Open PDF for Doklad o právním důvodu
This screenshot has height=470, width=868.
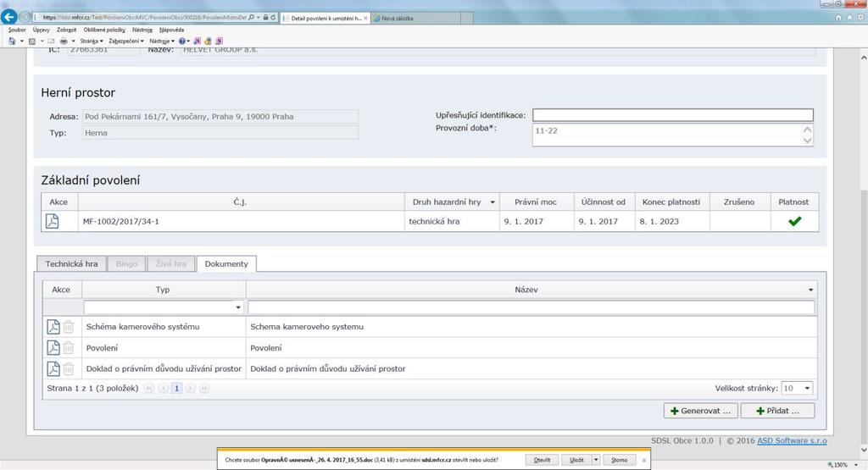tap(53, 368)
